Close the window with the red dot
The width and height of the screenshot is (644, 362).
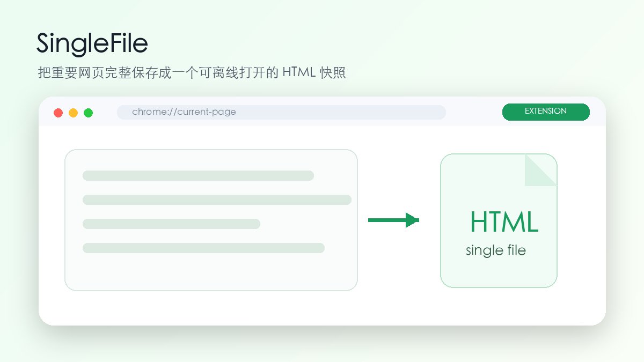tap(58, 113)
